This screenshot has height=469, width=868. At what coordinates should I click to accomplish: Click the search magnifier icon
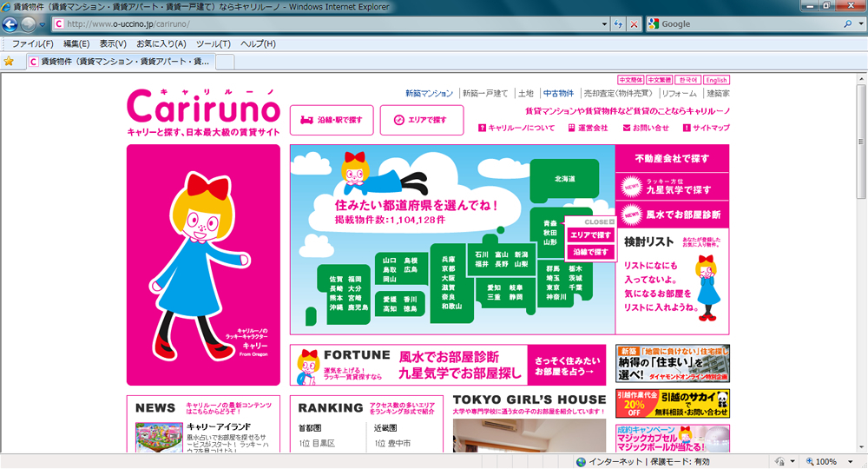tap(847, 23)
